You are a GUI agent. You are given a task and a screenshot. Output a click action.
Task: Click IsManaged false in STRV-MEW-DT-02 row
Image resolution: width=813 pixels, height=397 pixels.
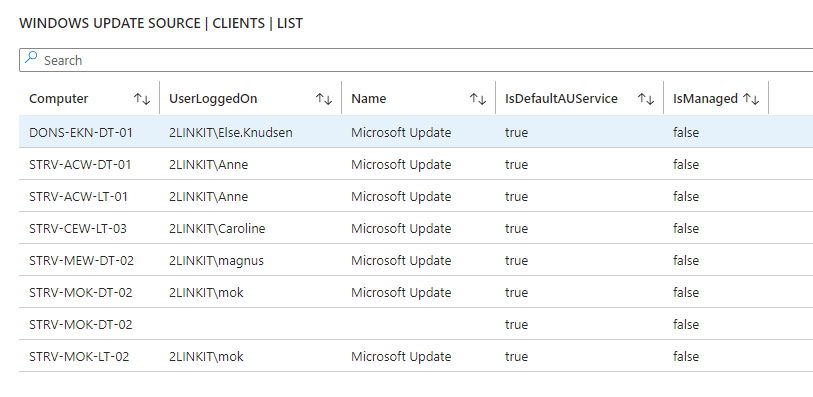pyautogui.click(x=686, y=261)
